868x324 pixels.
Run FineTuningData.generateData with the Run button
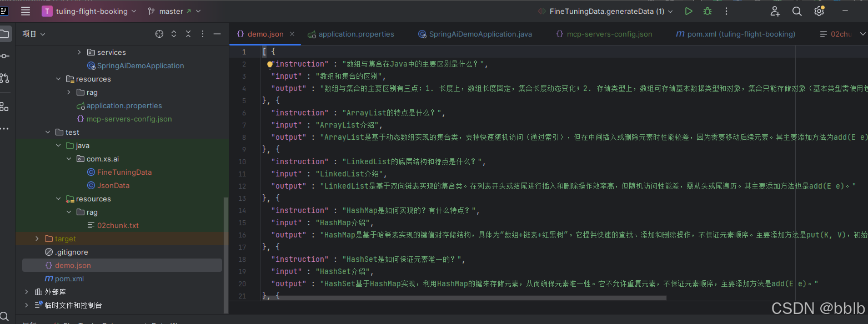[689, 11]
